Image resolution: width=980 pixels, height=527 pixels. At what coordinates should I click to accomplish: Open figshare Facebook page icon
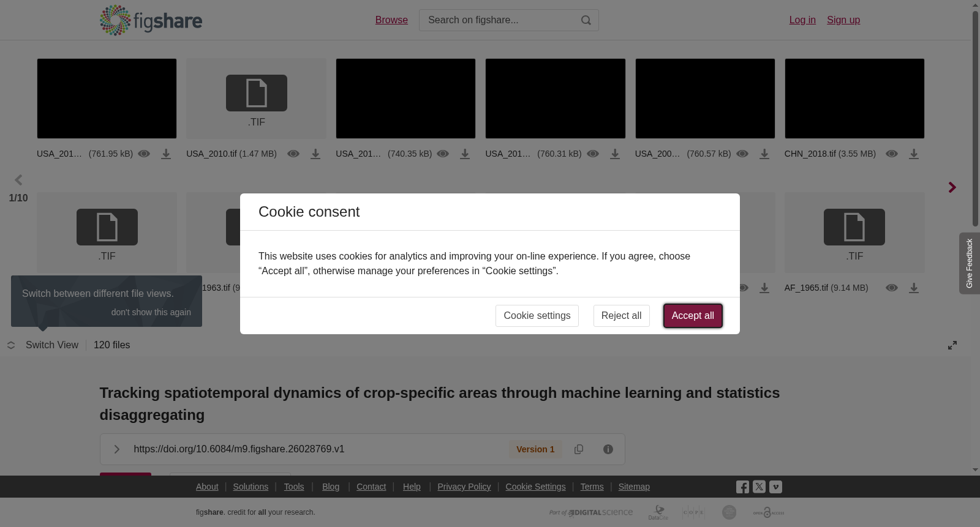(x=742, y=487)
